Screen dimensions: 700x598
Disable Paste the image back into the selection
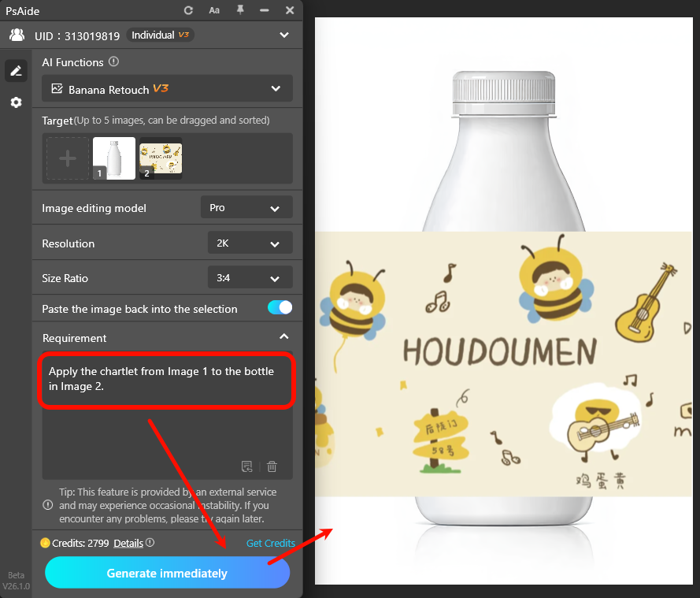280,308
